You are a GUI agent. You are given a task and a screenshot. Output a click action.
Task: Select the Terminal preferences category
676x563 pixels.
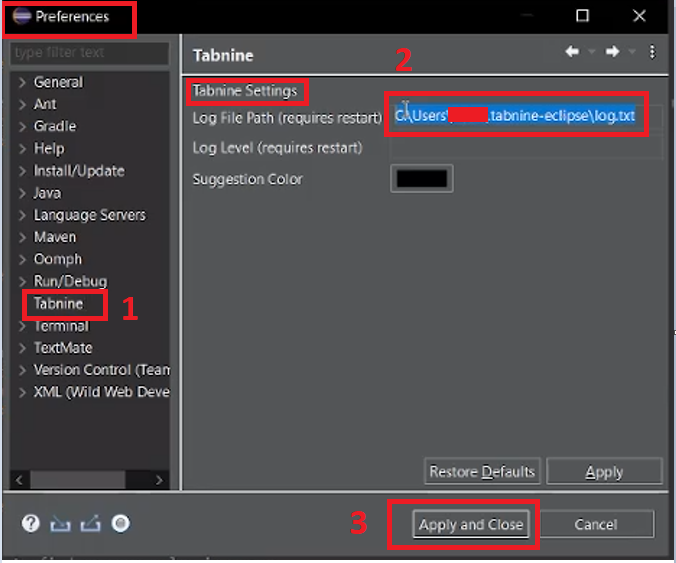pyautogui.click(x=61, y=326)
